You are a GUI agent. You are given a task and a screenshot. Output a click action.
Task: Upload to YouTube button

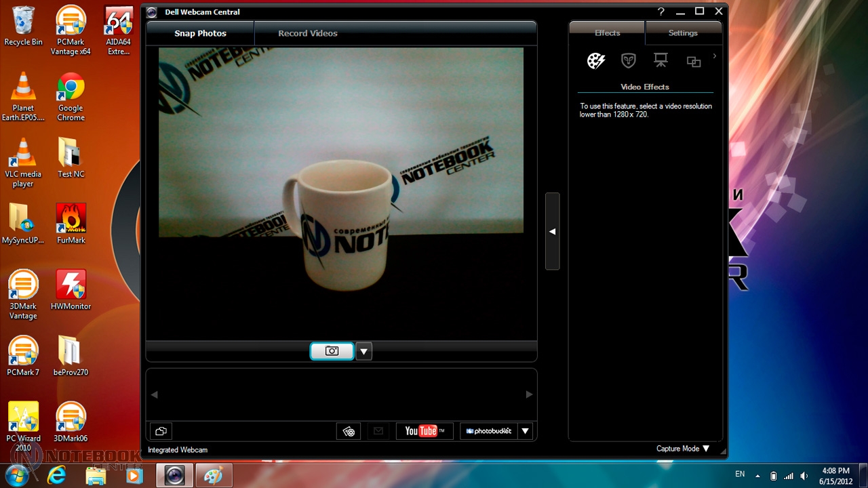(x=424, y=431)
